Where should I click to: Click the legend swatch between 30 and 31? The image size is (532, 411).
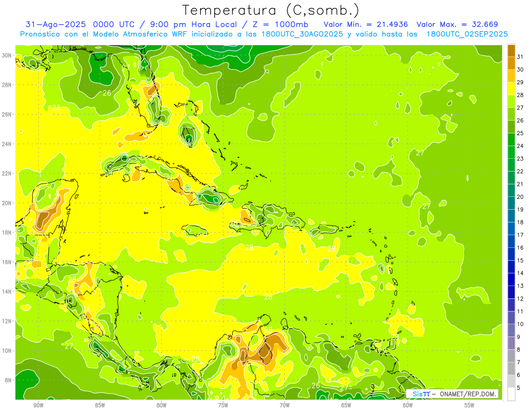pos(511,63)
